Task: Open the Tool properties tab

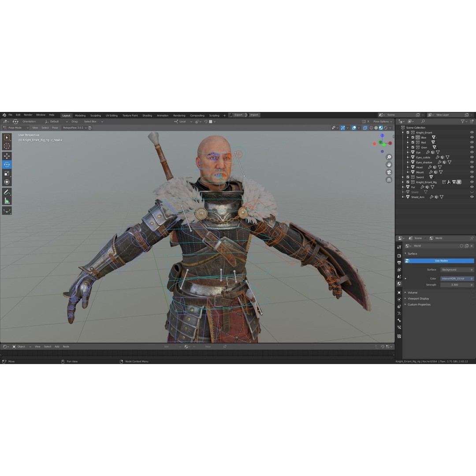Action: point(399,247)
